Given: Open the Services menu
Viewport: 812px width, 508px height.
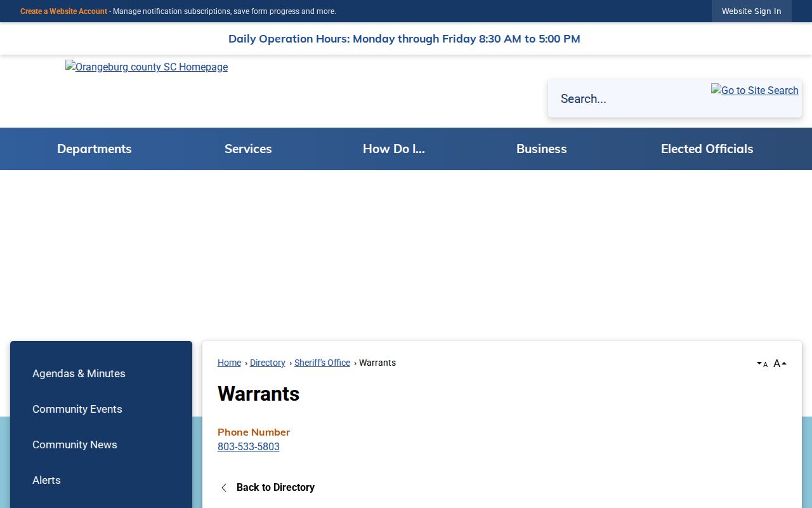Looking at the screenshot, I should coord(248,149).
